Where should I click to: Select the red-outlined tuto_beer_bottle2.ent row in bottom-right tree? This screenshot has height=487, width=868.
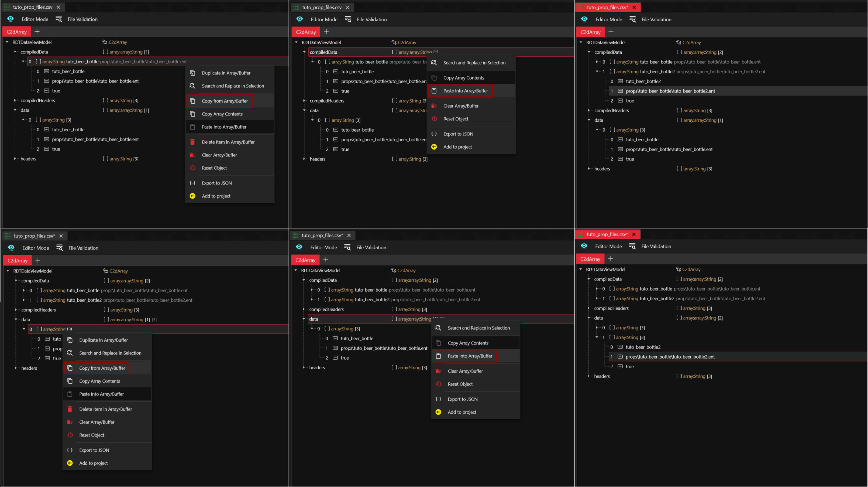670,356
